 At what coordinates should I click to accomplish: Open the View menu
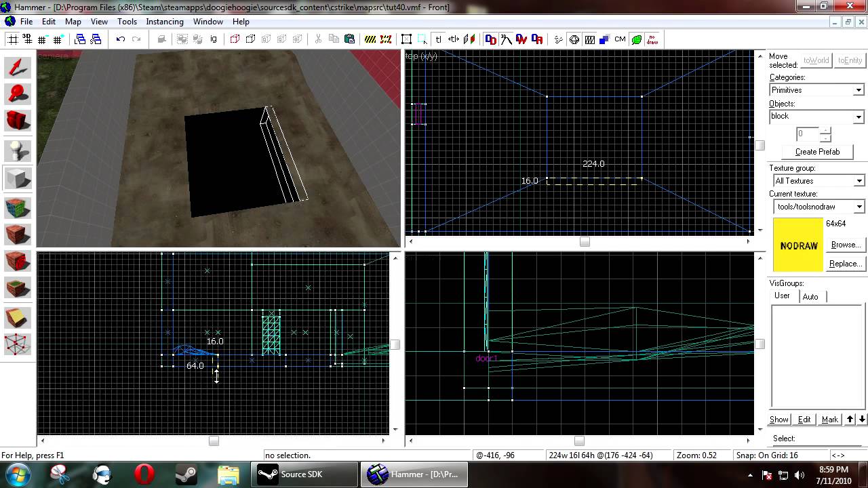coord(99,22)
